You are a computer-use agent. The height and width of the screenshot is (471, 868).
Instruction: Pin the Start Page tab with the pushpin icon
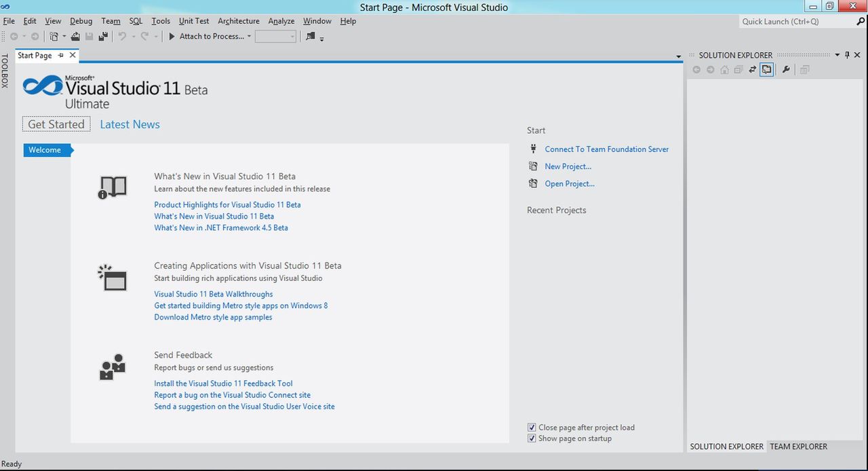[x=60, y=55]
